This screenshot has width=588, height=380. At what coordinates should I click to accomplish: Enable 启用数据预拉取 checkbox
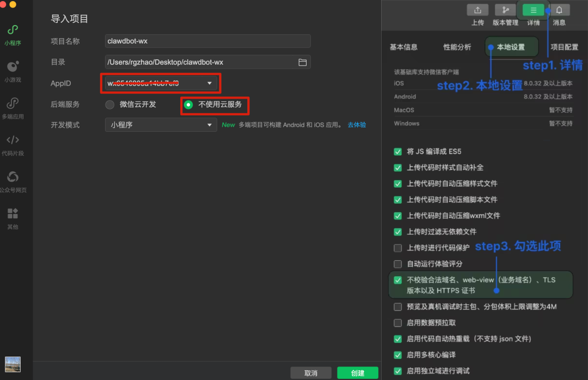click(398, 323)
